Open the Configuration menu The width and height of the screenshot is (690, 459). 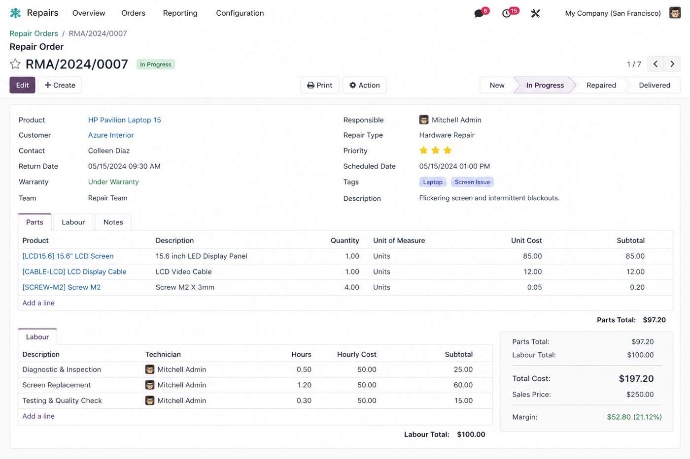point(240,13)
